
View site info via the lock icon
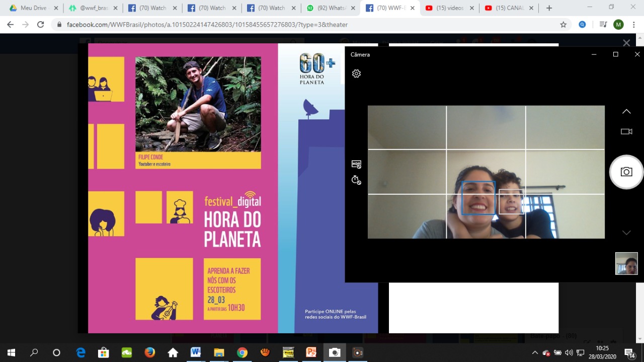click(59, 24)
